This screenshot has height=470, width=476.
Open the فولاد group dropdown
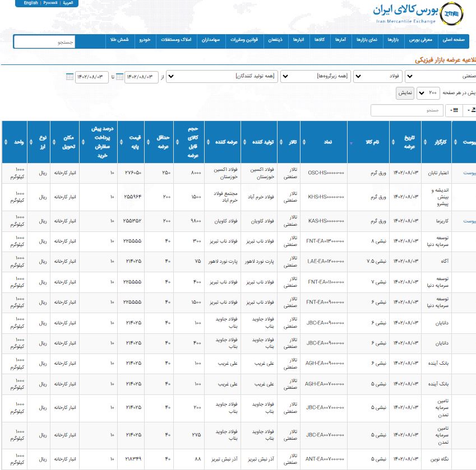click(x=378, y=76)
